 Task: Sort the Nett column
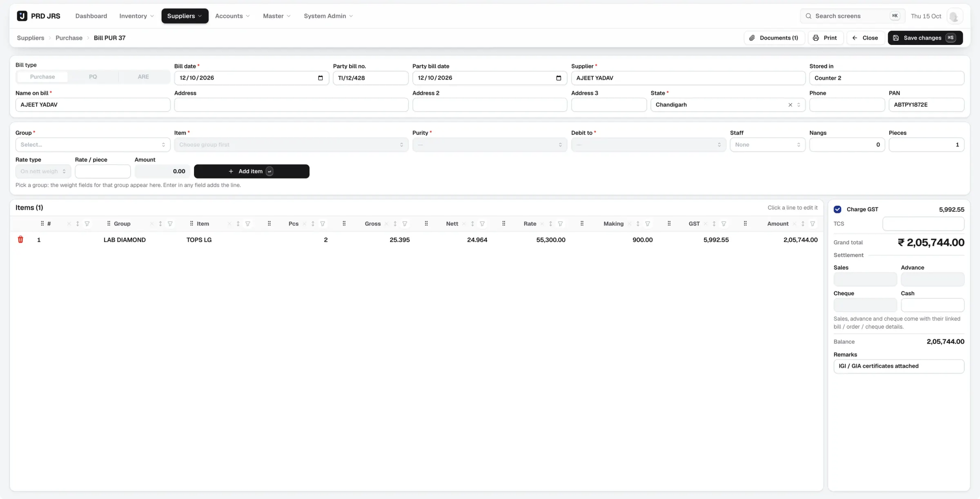point(472,224)
